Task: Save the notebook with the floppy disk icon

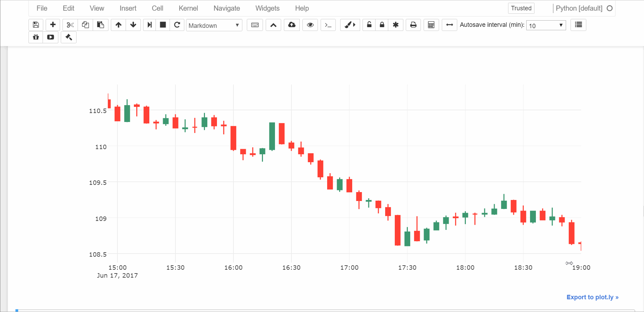Action: (x=36, y=25)
